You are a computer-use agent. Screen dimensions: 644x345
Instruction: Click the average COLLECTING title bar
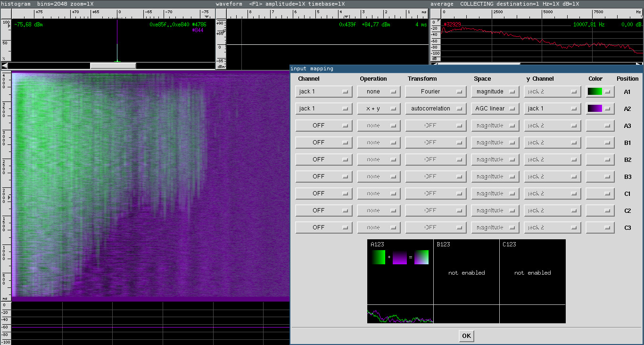(537, 4)
